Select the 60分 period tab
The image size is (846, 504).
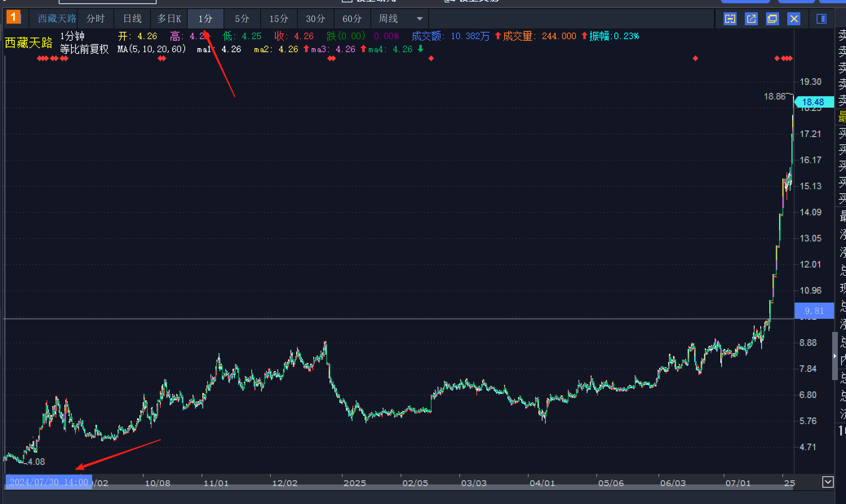352,19
